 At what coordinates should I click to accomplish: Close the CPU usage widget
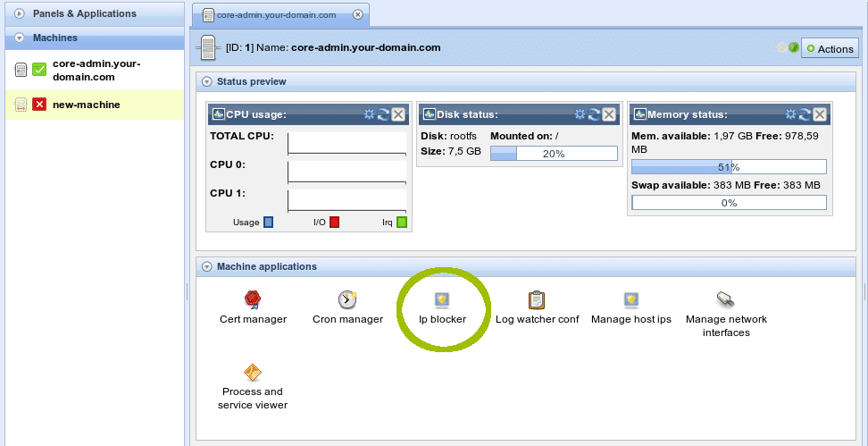398,114
